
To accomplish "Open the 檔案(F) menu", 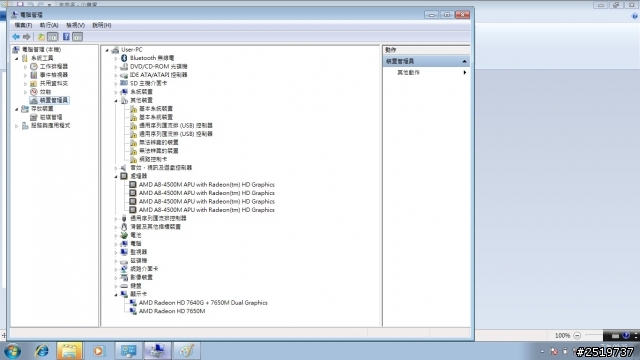I will (23, 25).
